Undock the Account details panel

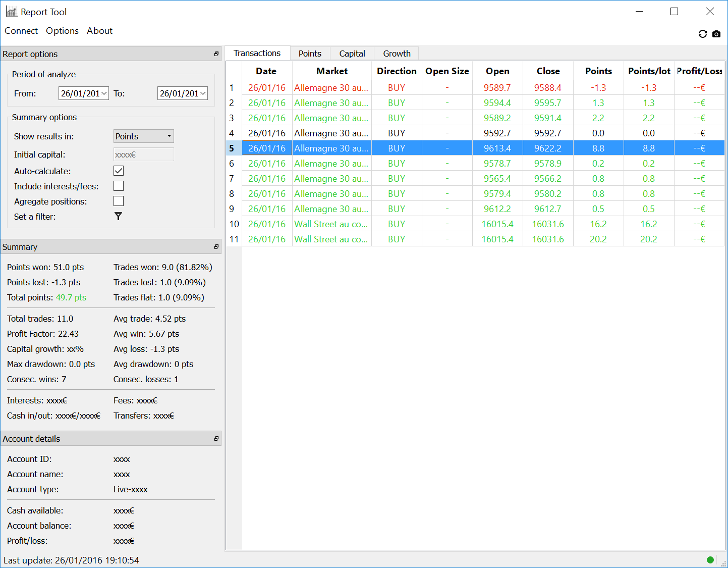(x=216, y=439)
